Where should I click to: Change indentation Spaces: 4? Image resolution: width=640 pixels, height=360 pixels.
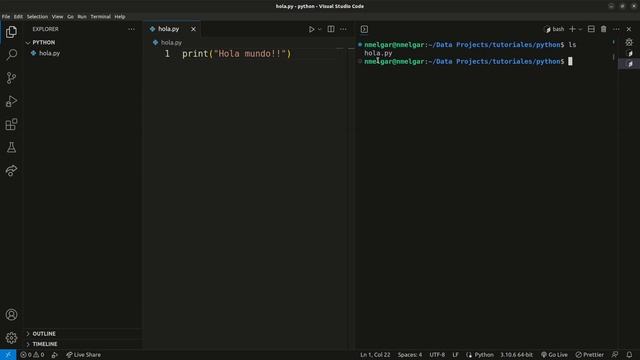point(410,355)
